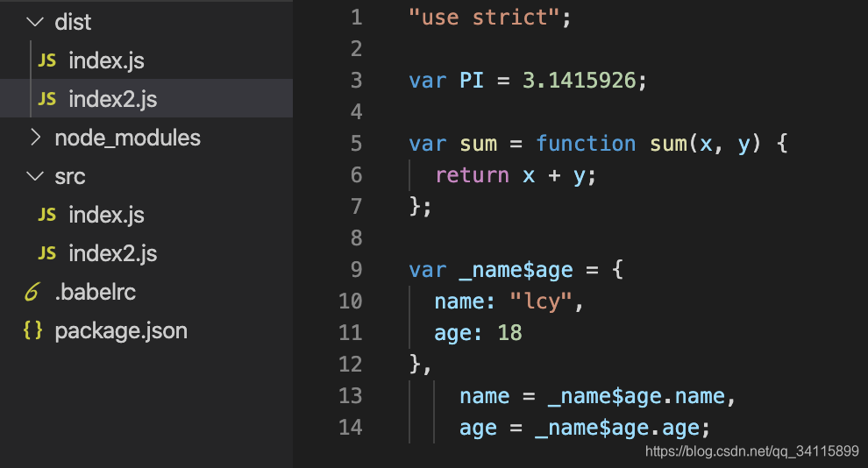
Task: Click the age: property key on line 11
Action: [458, 333]
